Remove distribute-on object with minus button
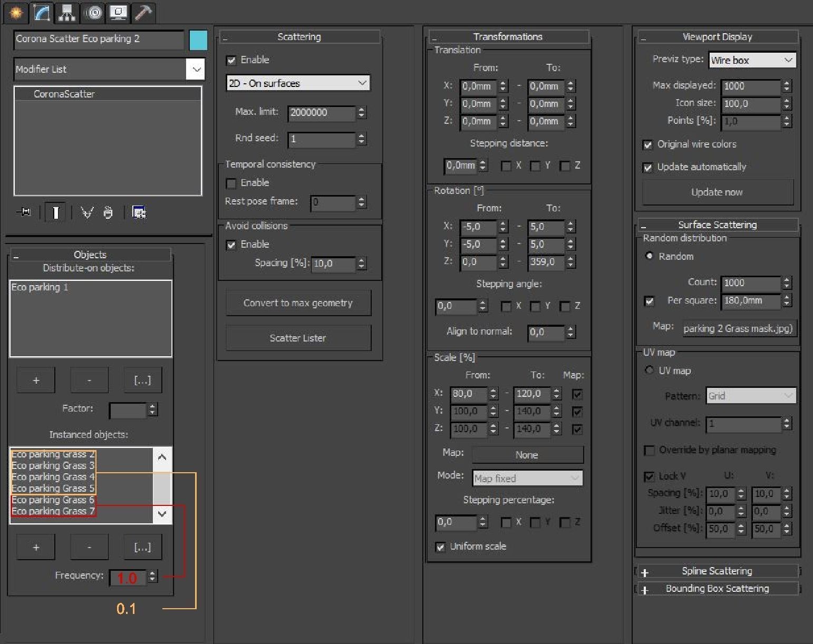This screenshot has height=644, width=813. click(x=89, y=380)
